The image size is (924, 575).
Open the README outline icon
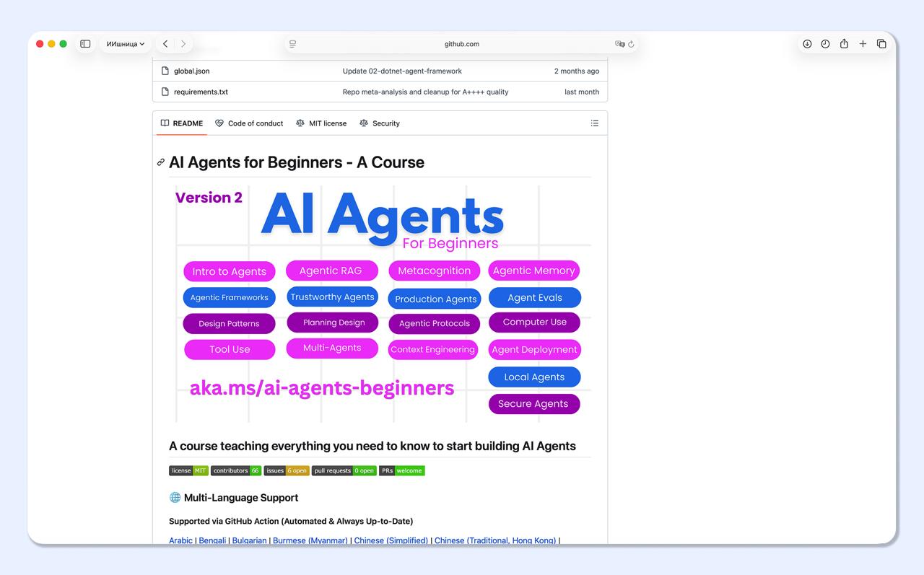595,123
